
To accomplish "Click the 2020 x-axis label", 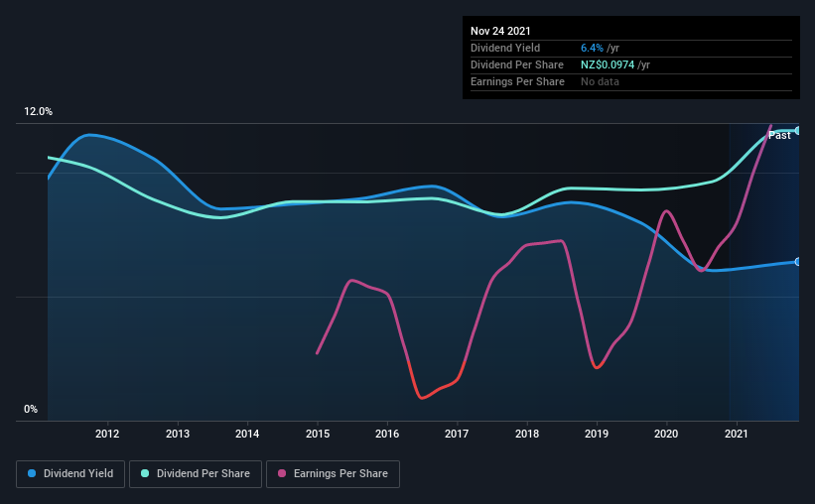I will 666,434.
